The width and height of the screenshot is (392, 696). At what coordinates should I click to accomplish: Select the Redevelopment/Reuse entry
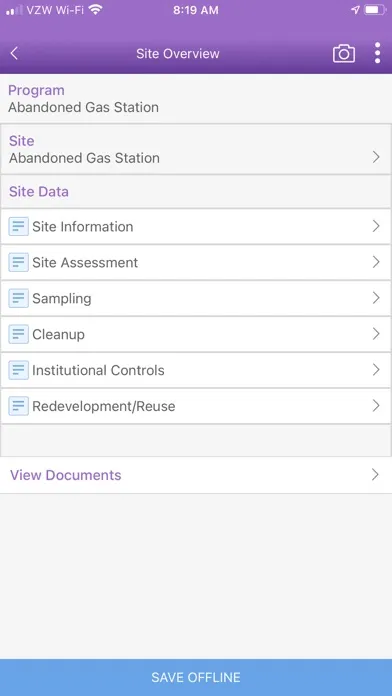coord(196,406)
